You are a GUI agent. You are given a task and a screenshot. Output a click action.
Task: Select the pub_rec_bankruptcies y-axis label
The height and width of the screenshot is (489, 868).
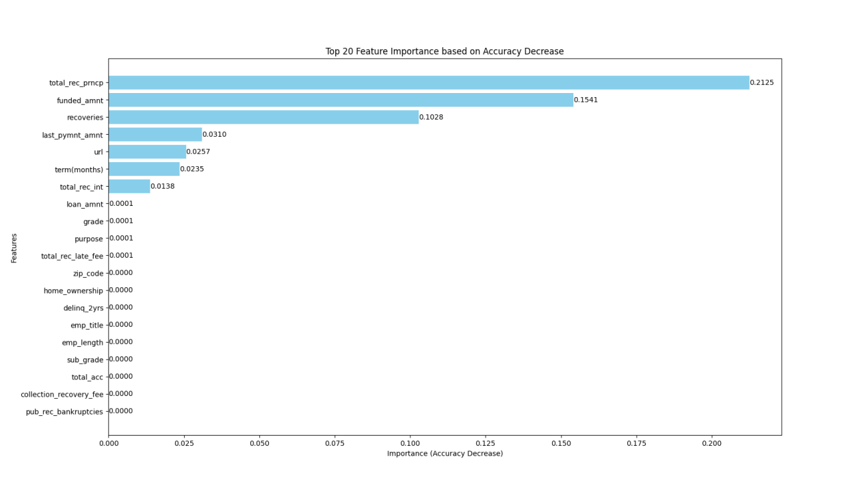click(64, 412)
